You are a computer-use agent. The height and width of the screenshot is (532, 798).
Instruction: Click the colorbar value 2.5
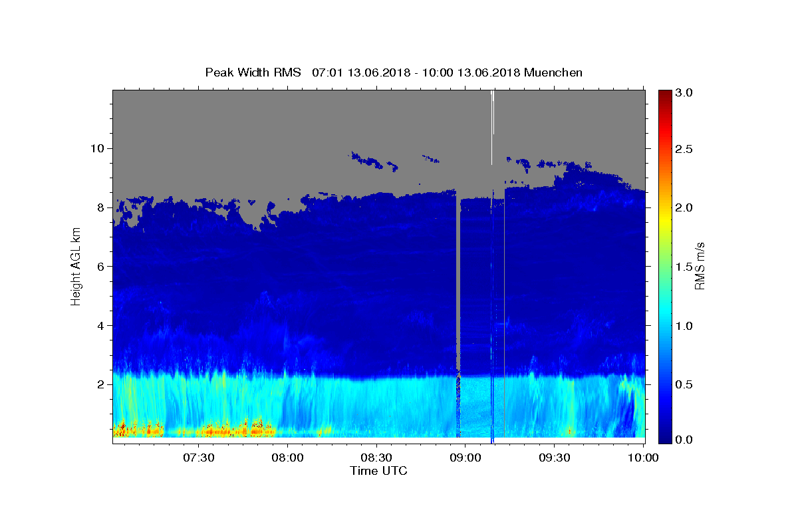coord(684,149)
